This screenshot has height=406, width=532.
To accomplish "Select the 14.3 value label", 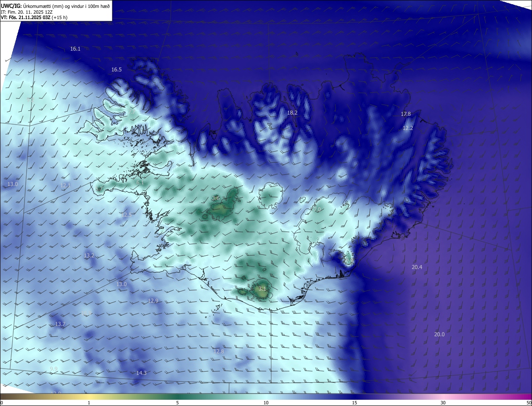I will (x=141, y=373).
